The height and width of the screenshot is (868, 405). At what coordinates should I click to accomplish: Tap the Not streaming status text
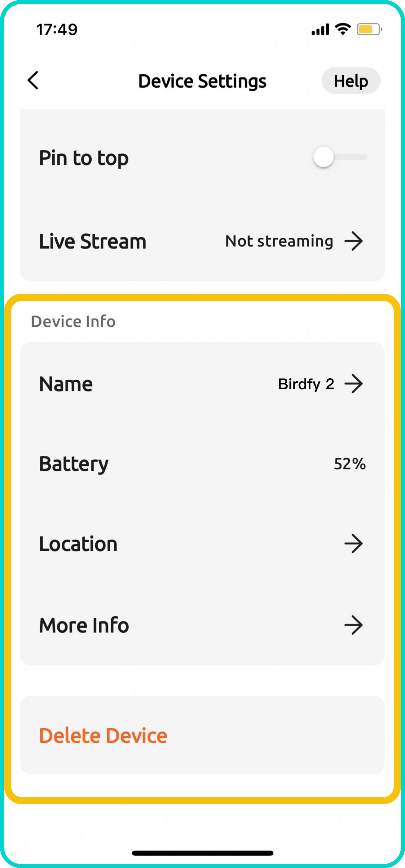tap(279, 241)
